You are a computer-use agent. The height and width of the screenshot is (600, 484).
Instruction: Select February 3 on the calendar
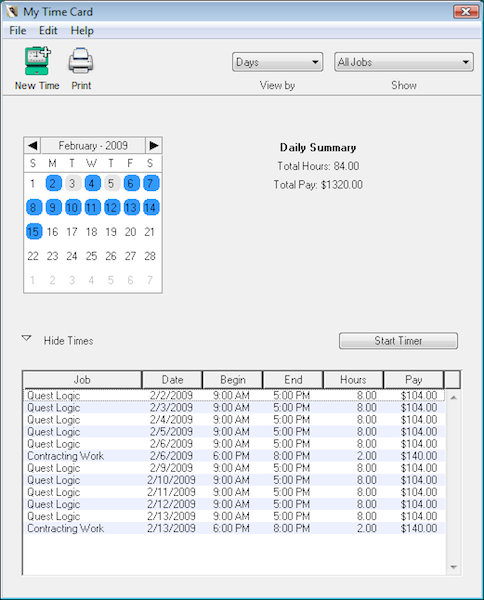pyautogui.click(x=72, y=184)
